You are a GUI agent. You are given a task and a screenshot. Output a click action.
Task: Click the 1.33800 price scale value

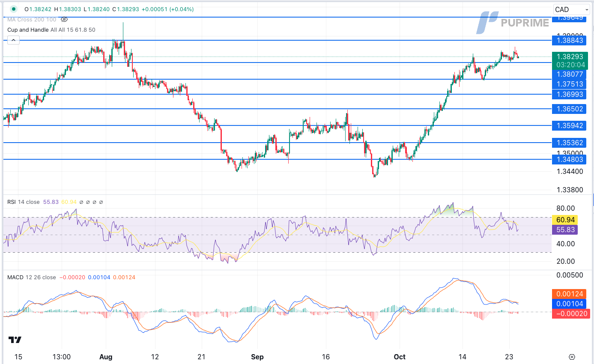click(x=570, y=190)
